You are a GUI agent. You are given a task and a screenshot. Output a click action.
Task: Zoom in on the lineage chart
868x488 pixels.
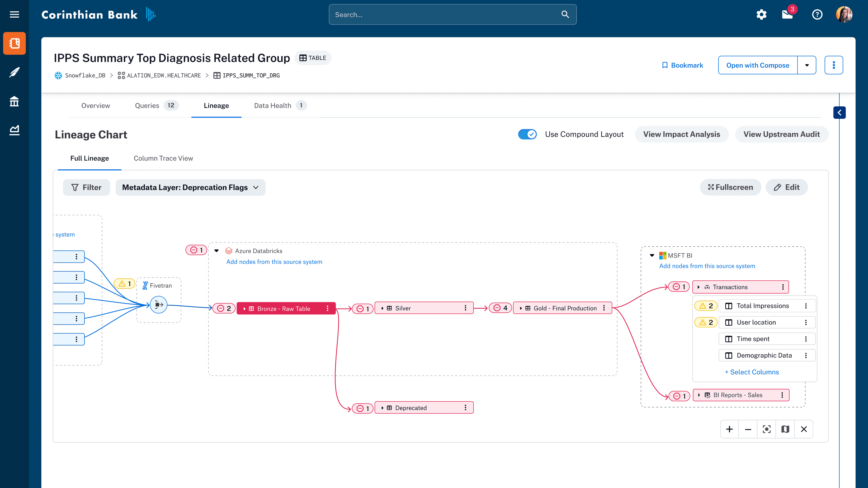pyautogui.click(x=729, y=429)
